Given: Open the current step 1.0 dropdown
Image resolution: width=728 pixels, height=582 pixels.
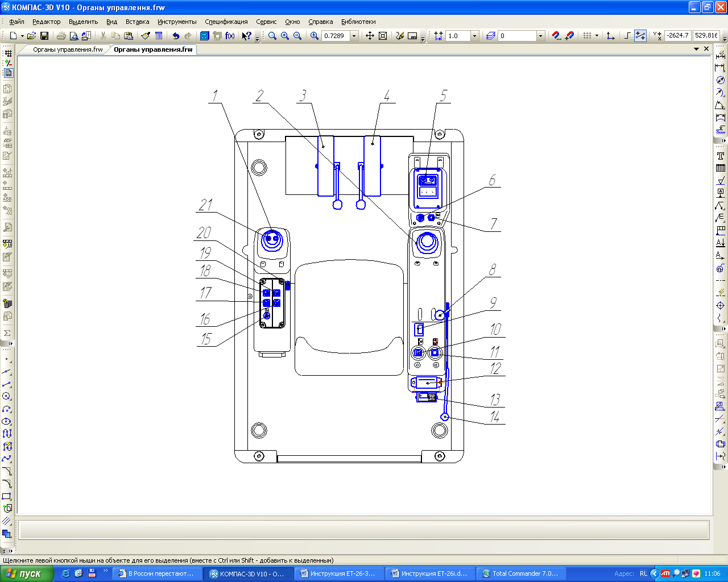Looking at the screenshot, I should 474,36.
